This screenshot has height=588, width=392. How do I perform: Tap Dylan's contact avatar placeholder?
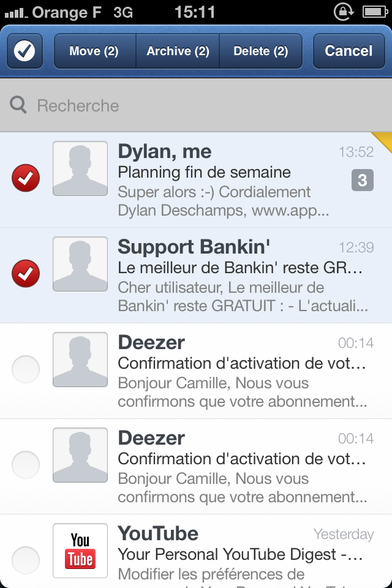pyautogui.click(x=80, y=168)
